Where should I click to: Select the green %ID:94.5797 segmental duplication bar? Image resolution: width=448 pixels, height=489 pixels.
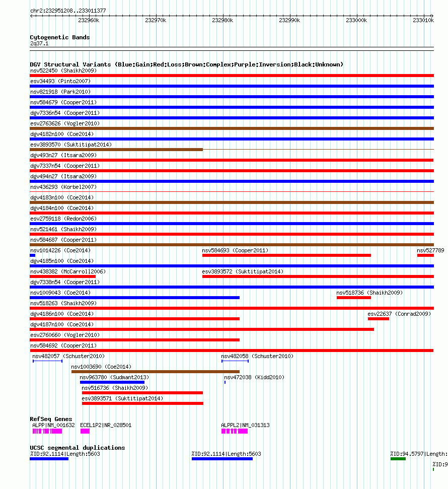[398, 459]
